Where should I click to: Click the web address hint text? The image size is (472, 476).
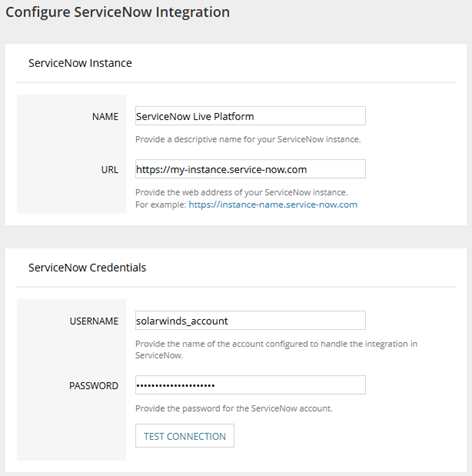[x=242, y=192]
